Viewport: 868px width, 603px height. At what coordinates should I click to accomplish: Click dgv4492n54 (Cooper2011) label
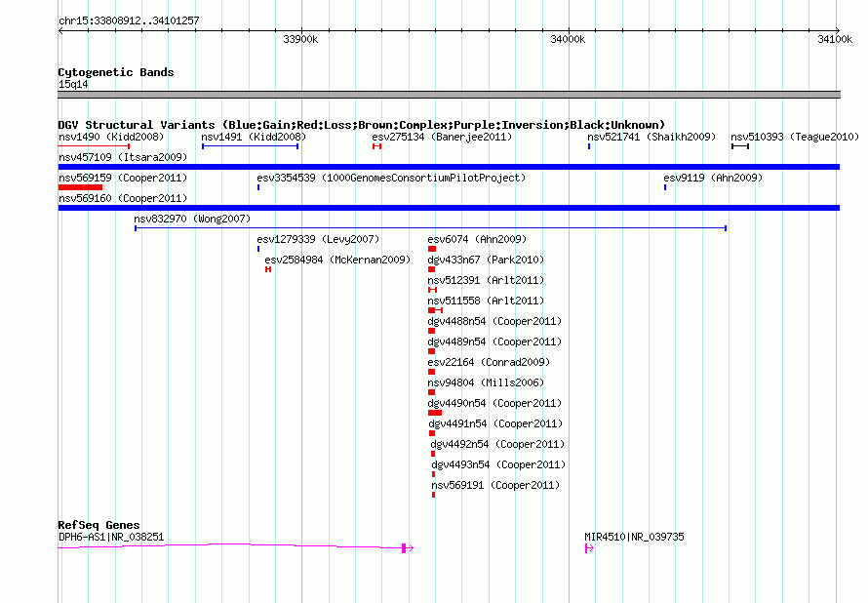click(497, 444)
